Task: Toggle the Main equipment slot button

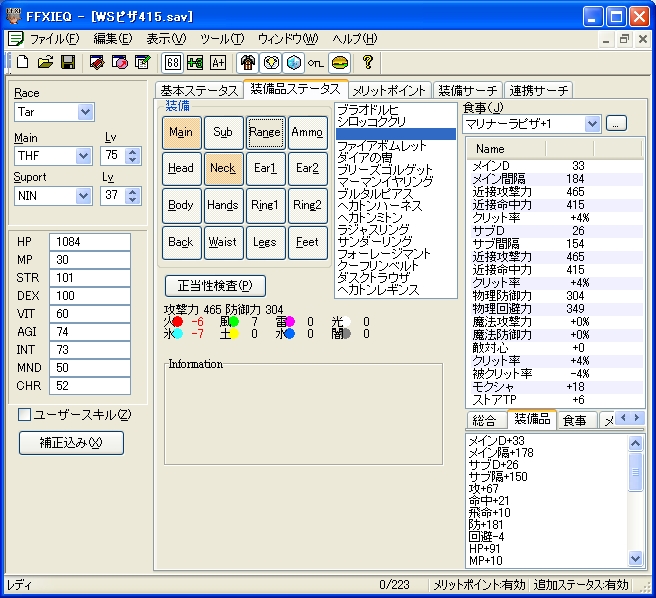Action: pyautogui.click(x=181, y=132)
